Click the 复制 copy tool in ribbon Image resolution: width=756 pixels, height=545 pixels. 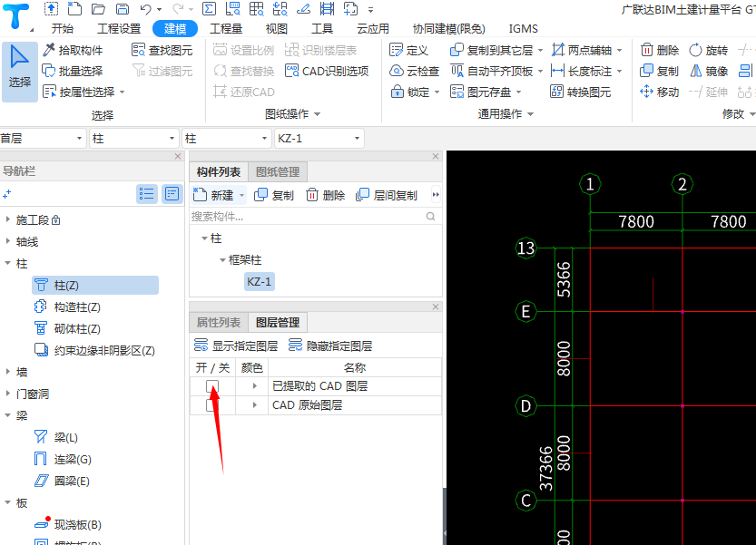(660, 71)
